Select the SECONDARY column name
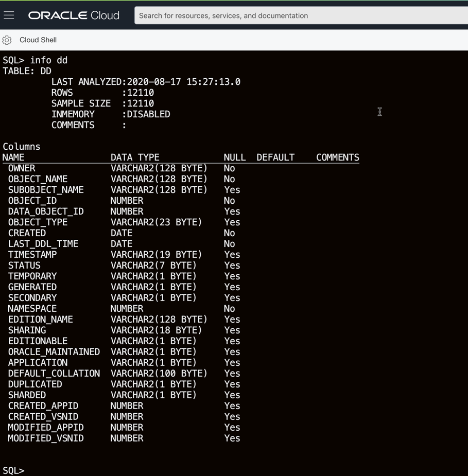Image resolution: width=468 pixels, height=476 pixels. click(x=32, y=298)
